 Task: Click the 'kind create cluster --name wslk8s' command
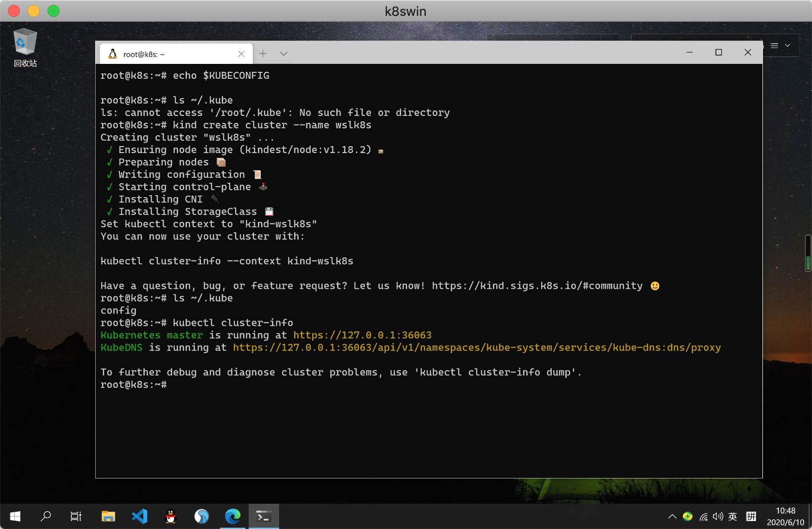tap(272, 125)
